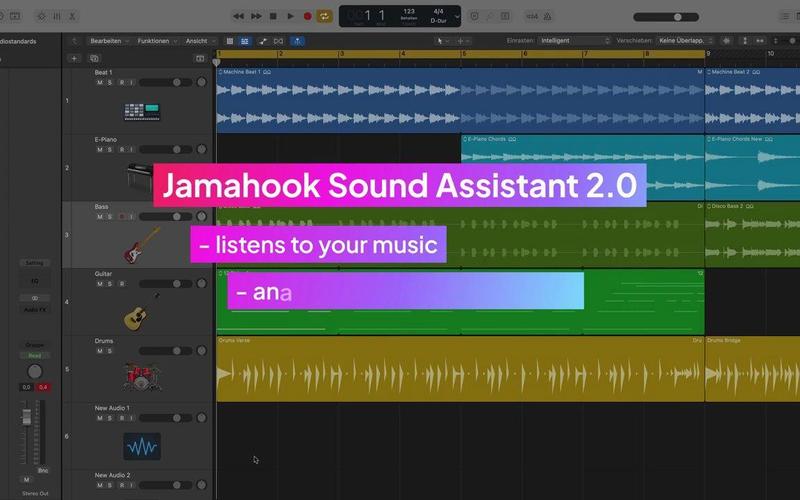Toggle the yellow Cycle mode button
This screenshot has width=800, height=500.
point(324,16)
